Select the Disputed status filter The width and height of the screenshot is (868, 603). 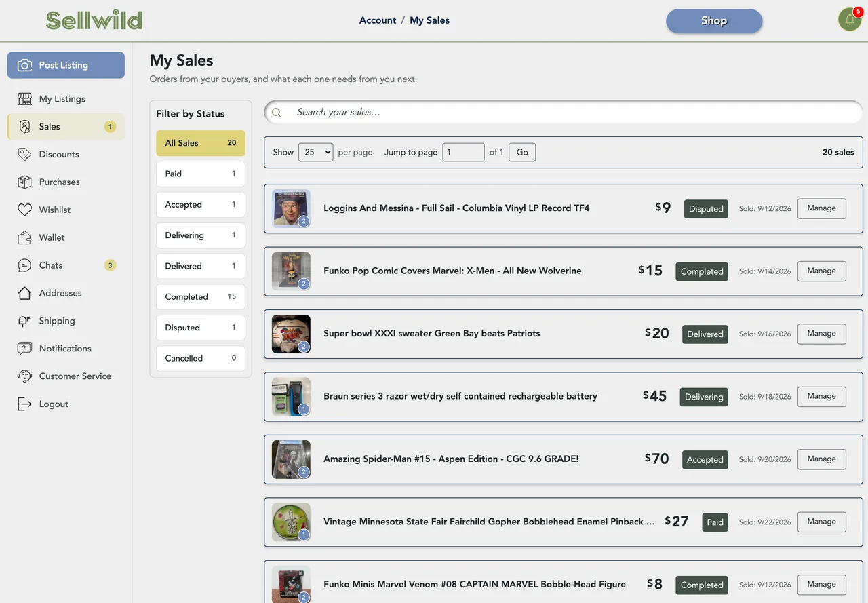[201, 328]
